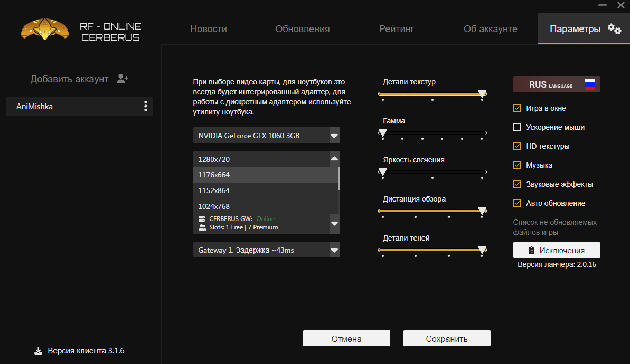
Task: Click the RF Online Cerberus gold logo
Action: [44, 30]
